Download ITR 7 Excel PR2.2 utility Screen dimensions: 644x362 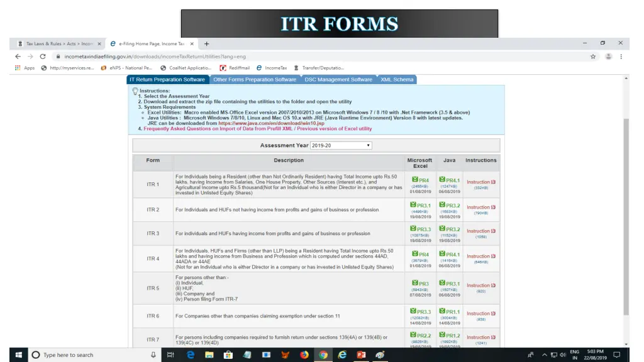point(420,336)
